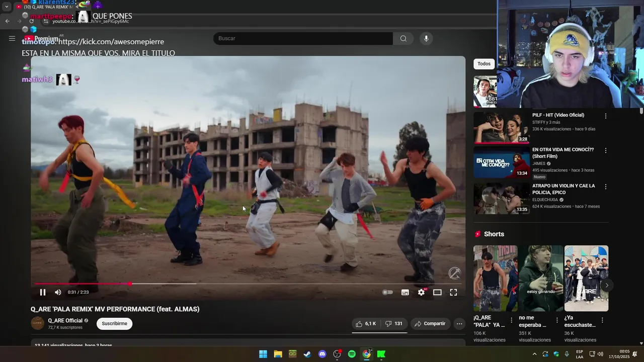Viewport: 644px width, 362px height.
Task: Open the ¡Q_ARE "PALA" short thumbnail
Action: tap(495, 278)
